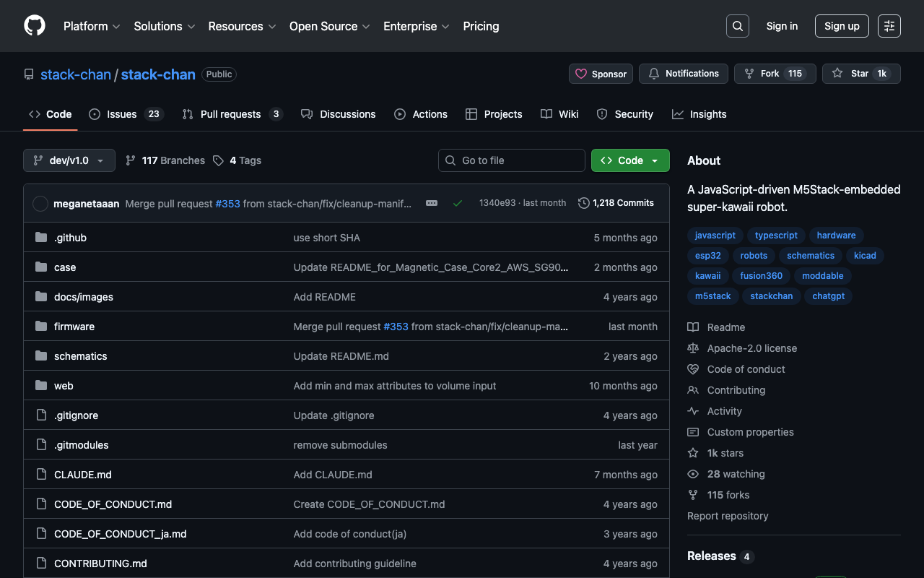The height and width of the screenshot is (578, 924).
Task: Expand the dev/v1.0 branch dropdown
Action: click(69, 160)
